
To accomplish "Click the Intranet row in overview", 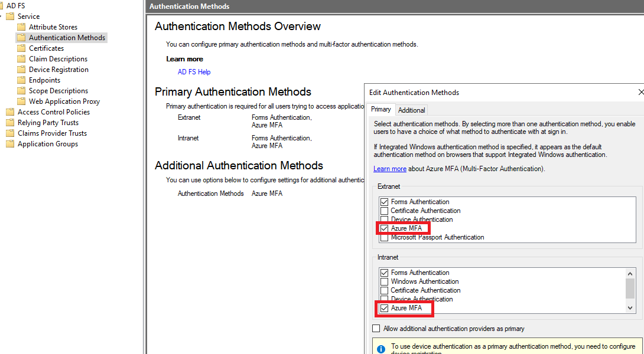I will click(x=245, y=142).
